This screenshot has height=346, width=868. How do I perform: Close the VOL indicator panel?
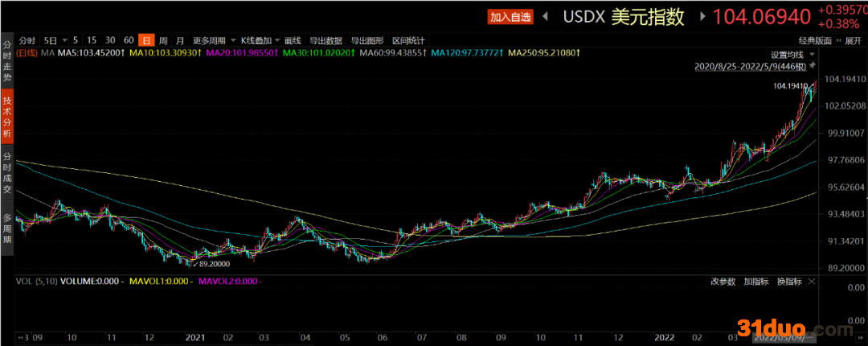click(812, 281)
